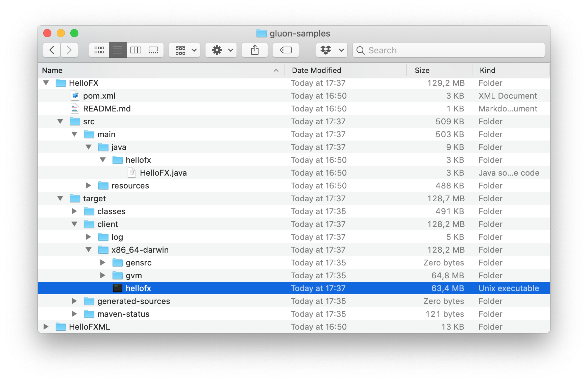588x383 pixels.
Task: Click the 'Java so...e code' kind cell
Action: (509, 173)
